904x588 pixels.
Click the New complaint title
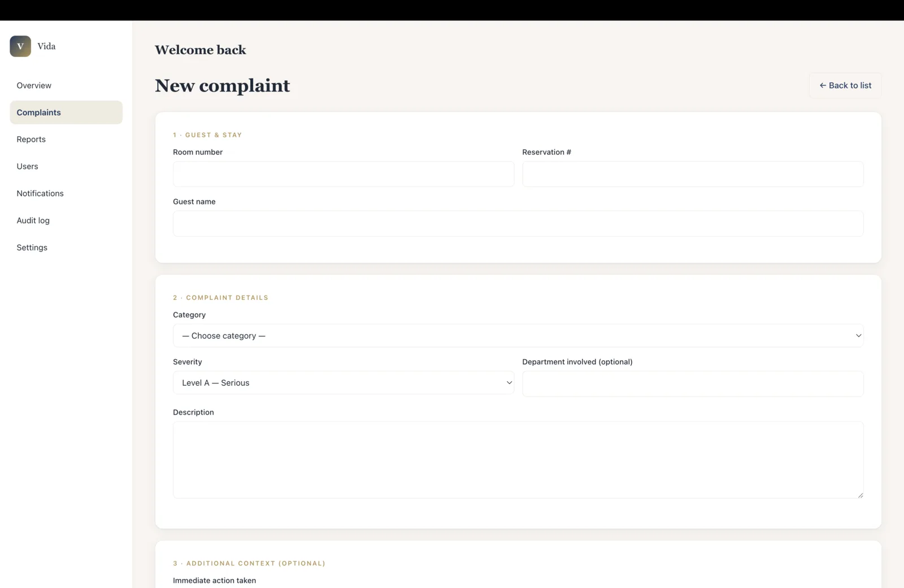[x=222, y=85]
